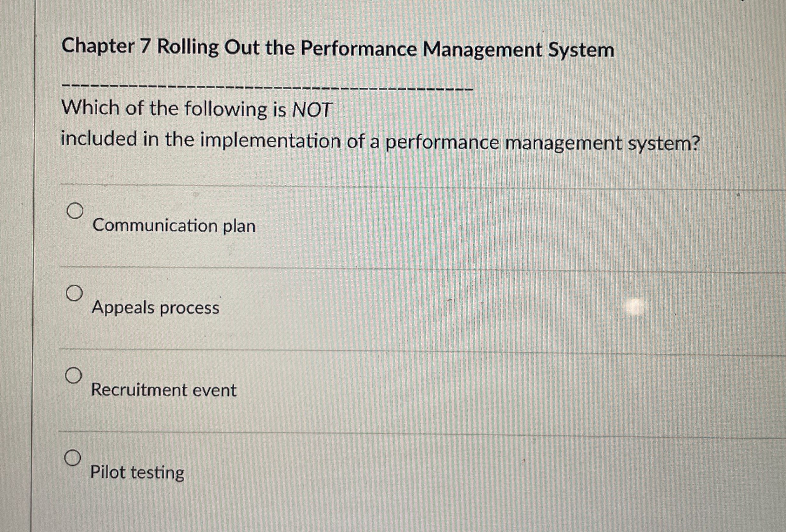Click the word NOT in the question
786x532 pixels.
pyautogui.click(x=310, y=109)
